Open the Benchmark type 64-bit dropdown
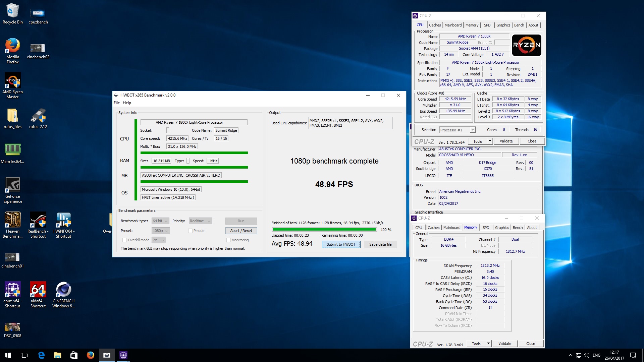This screenshot has width=644, height=362. coord(160,221)
